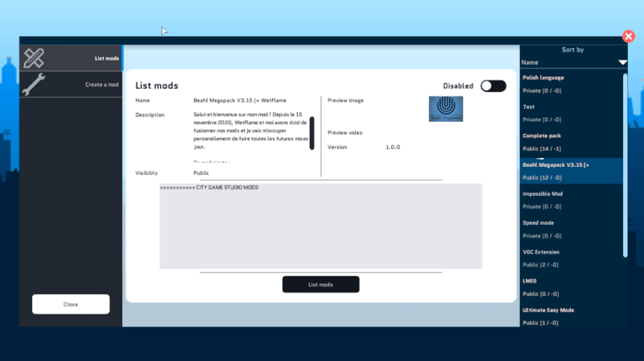Choose the Impossible Mod entry
Image resolution: width=644 pixels, height=361 pixels.
click(570, 200)
